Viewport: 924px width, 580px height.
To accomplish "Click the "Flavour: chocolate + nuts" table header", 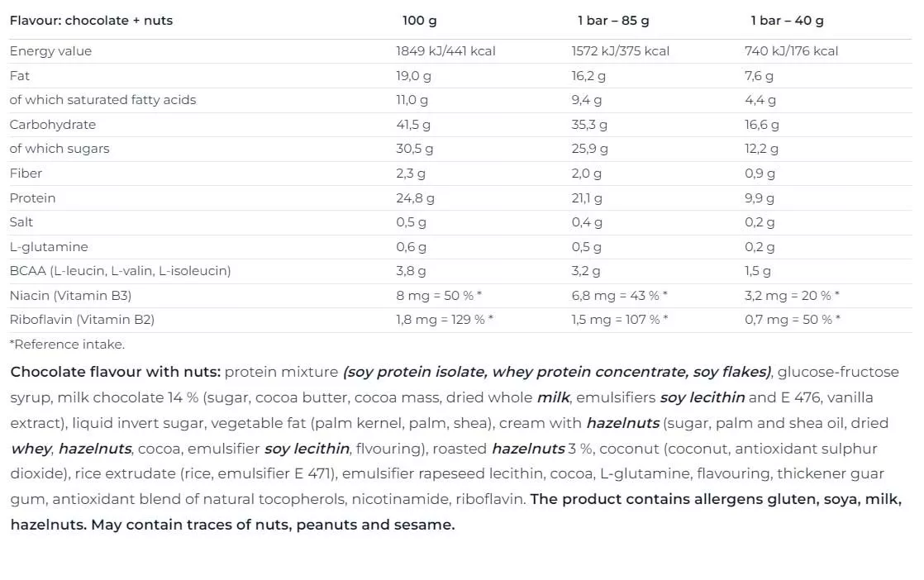I will click(x=91, y=21).
